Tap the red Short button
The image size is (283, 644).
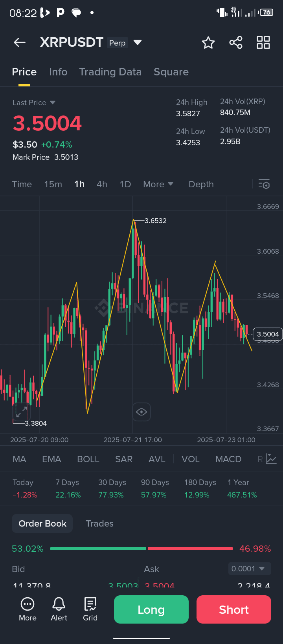point(234,609)
